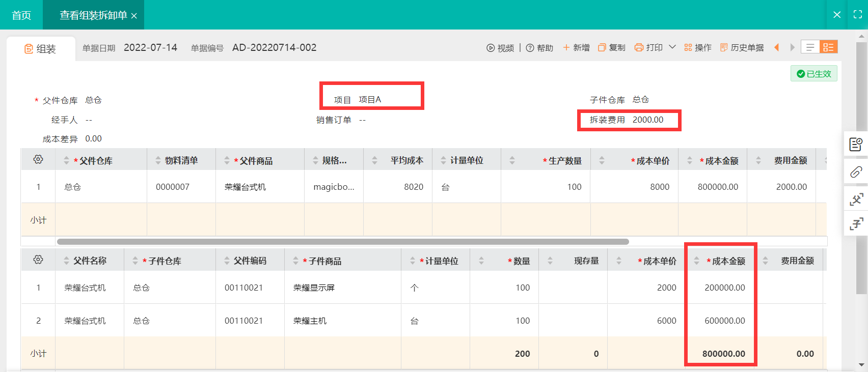The width and height of the screenshot is (868, 372).
Task: Click 新增 to create a new document
Action: [x=576, y=47]
